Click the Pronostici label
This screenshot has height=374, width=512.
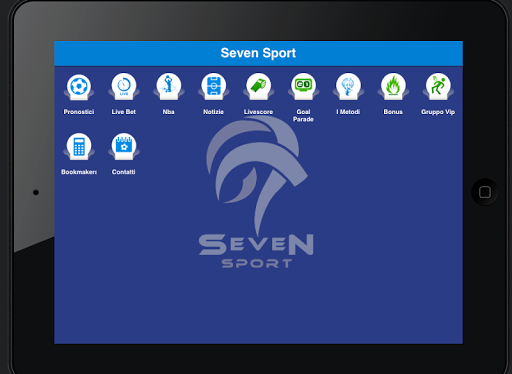click(x=79, y=112)
